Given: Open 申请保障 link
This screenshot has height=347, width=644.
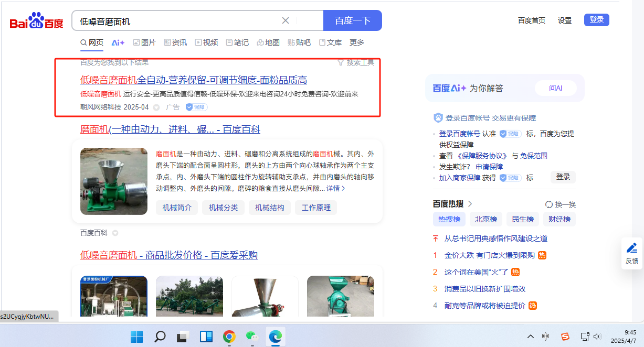Looking at the screenshot, I should pyautogui.click(x=489, y=167).
